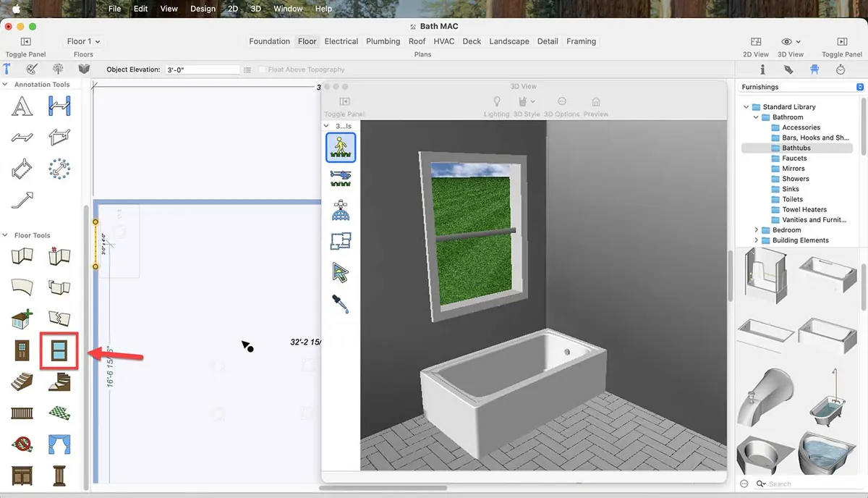
Task: Switch to the Electrical plan tab
Action: (x=341, y=41)
